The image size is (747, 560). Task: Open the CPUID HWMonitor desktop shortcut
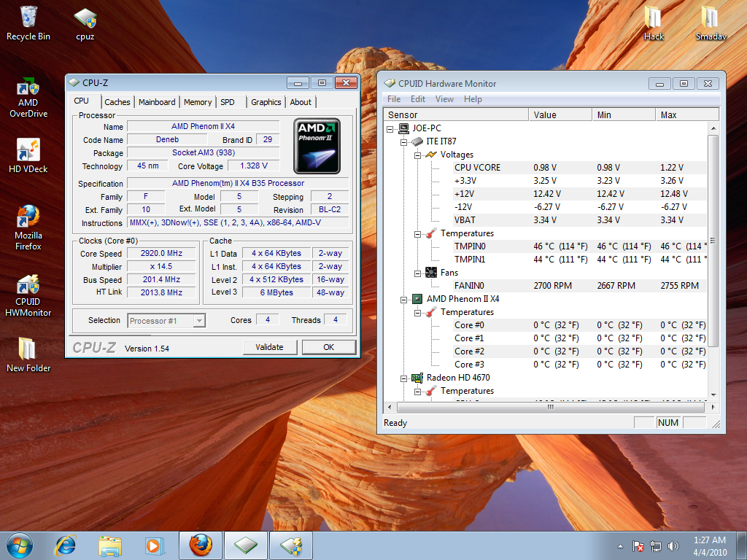coord(28,295)
